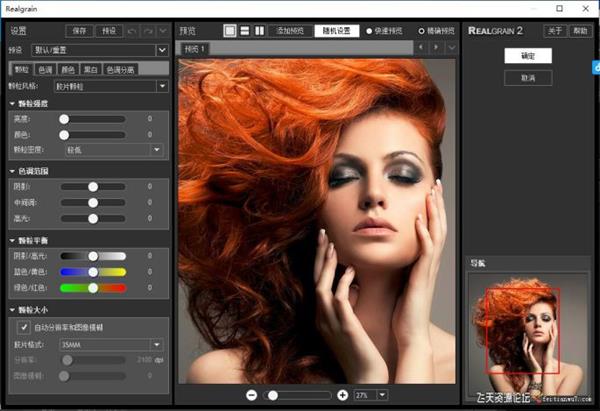Toggle the 自动分辨率和图像模糊 checkbox
This screenshot has width=600, height=411.
click(24, 326)
